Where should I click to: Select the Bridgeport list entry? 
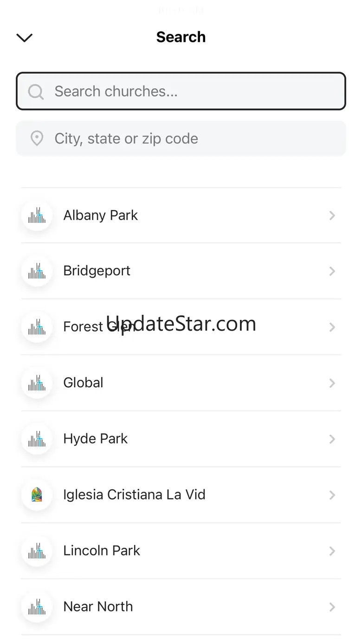181,271
